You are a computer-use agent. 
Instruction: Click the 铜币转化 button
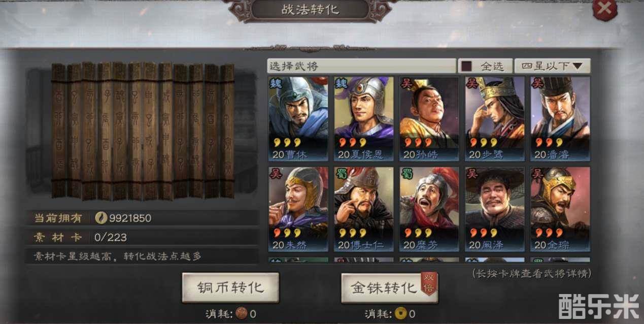[x=230, y=288]
